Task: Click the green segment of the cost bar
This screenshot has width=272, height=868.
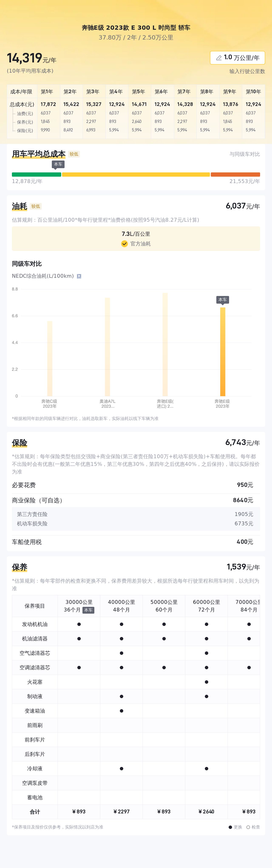Action: [x=36, y=175]
